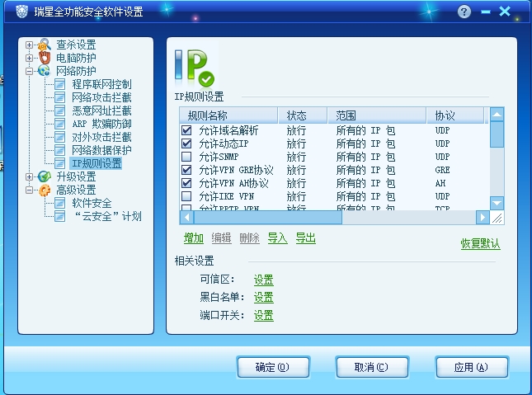The width and height of the screenshot is (532, 395).
Task: Click 恢复默认 to restore defaults
Action: point(480,243)
